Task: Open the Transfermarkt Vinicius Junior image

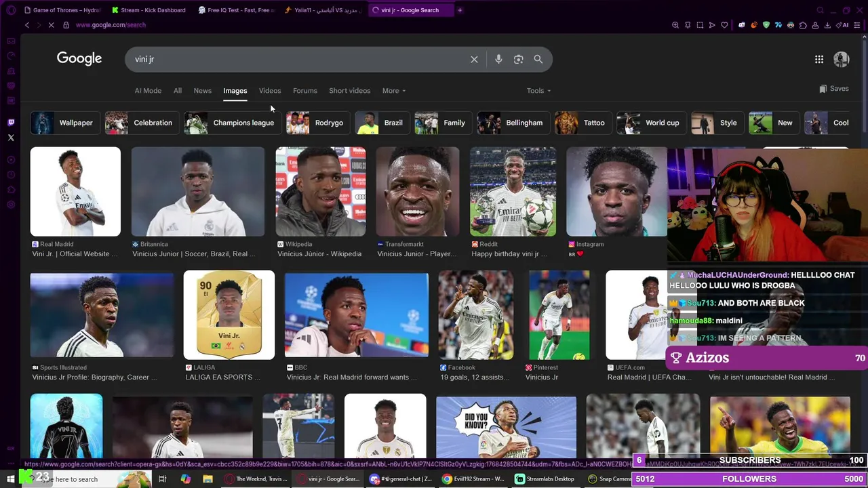Action: click(x=418, y=192)
